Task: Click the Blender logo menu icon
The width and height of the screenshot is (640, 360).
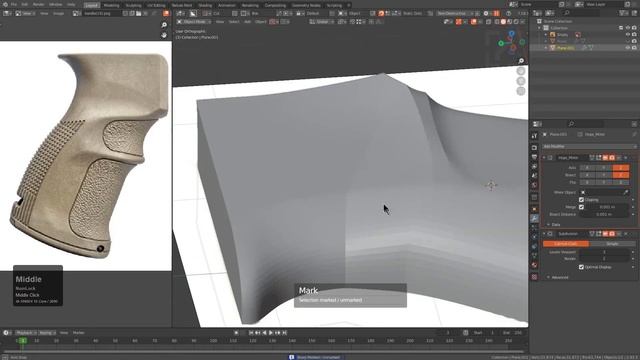Action: [5, 4]
